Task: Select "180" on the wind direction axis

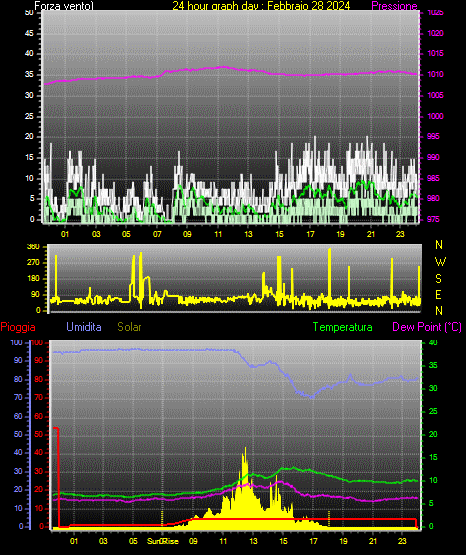Action: pyautogui.click(x=34, y=279)
